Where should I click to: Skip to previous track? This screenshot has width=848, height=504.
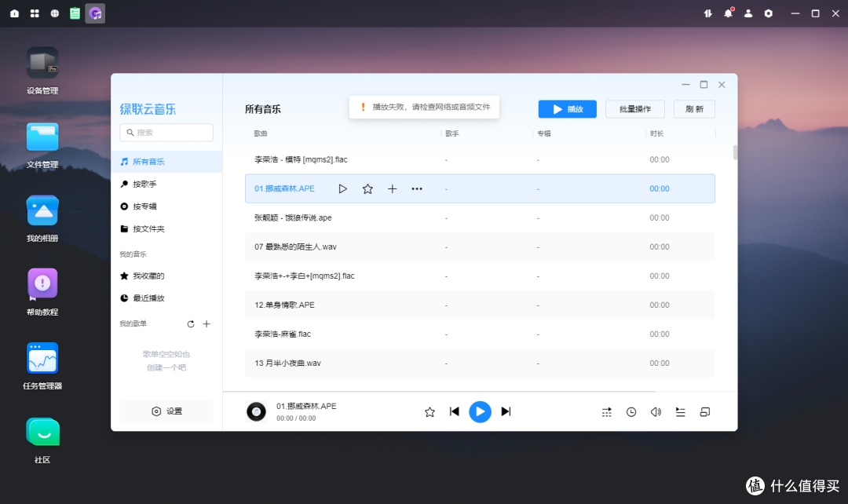pos(455,411)
